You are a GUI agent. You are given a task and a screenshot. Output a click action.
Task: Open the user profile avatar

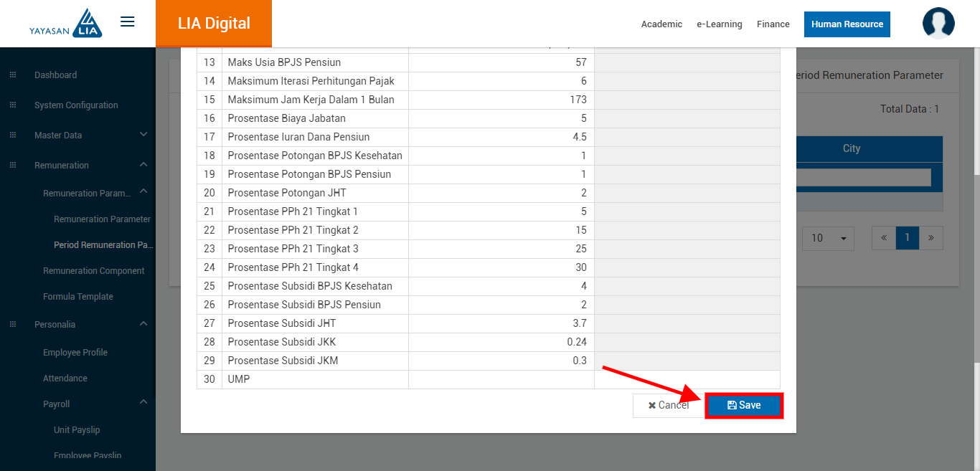pos(938,23)
